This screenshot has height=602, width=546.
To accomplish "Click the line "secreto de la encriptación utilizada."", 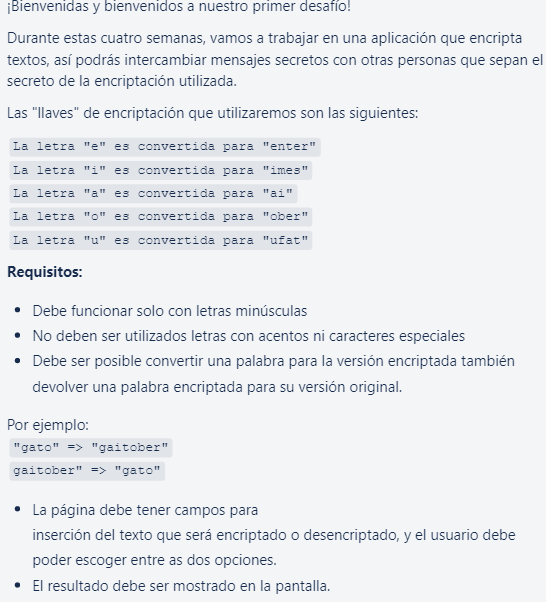I will pyautogui.click(x=122, y=81).
